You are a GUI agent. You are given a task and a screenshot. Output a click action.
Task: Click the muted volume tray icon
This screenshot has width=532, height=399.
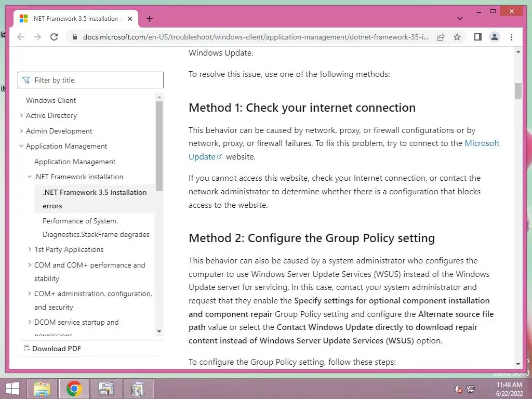[458, 389]
